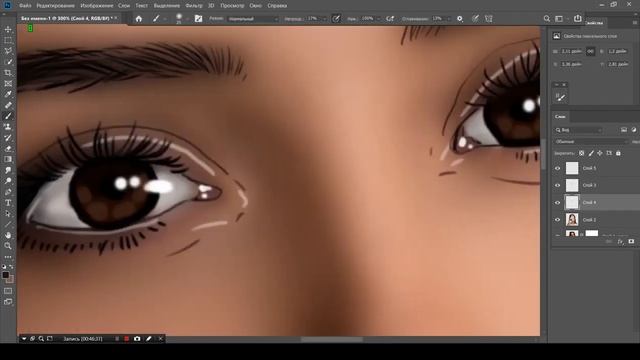
Task: Switch to the Слои panel tab
Action: (x=560, y=116)
